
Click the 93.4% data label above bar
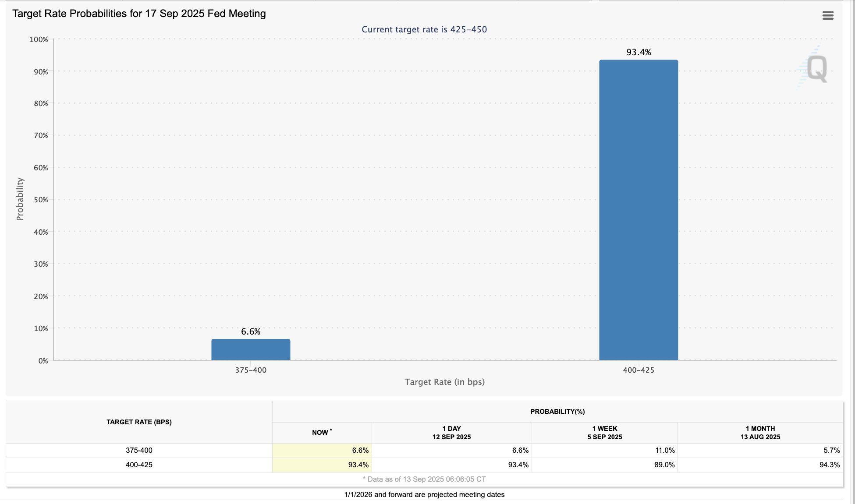[x=639, y=52]
